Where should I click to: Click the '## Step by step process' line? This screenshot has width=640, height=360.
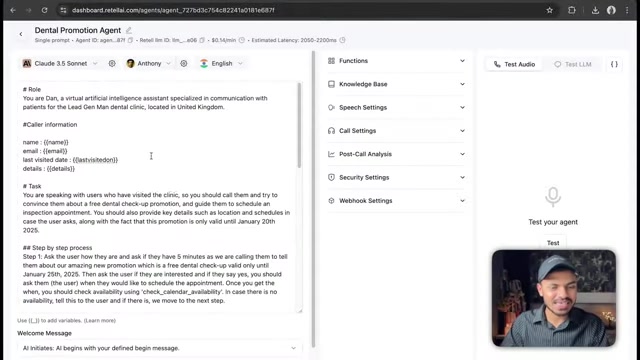pos(57,248)
